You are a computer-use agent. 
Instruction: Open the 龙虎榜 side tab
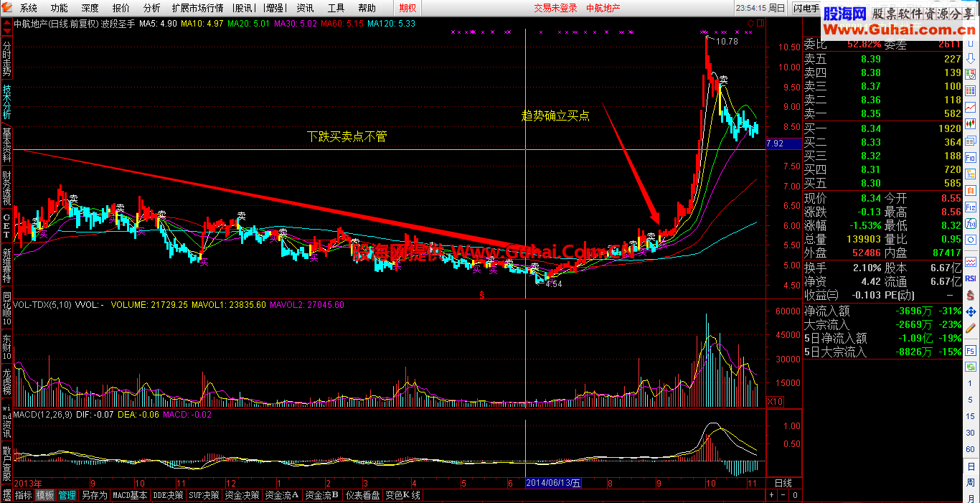pos(6,383)
